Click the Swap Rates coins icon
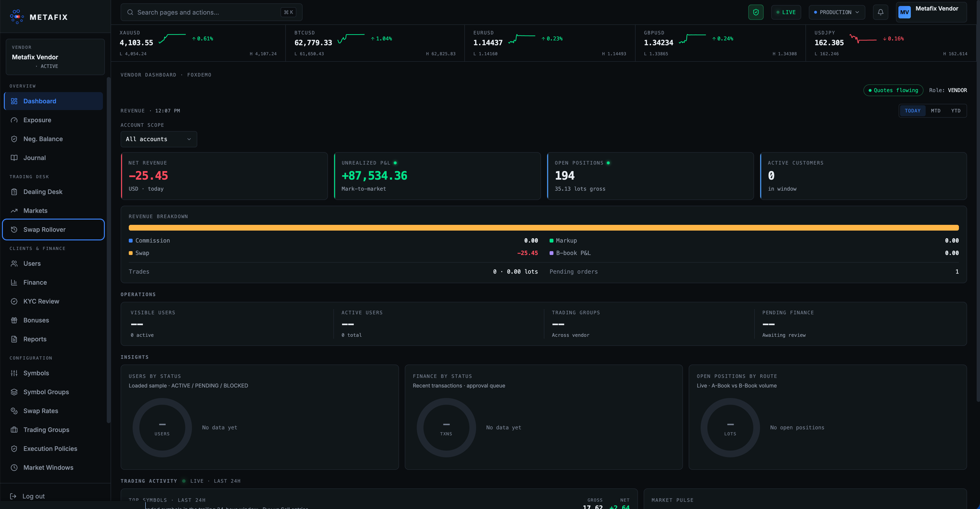The width and height of the screenshot is (980, 509). pos(14,411)
